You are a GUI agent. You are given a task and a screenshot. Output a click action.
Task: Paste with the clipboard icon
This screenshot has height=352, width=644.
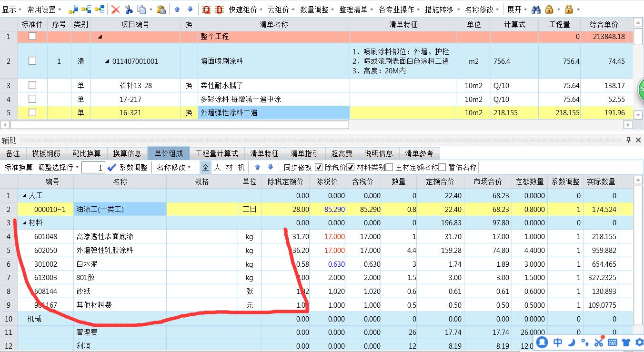point(161,10)
